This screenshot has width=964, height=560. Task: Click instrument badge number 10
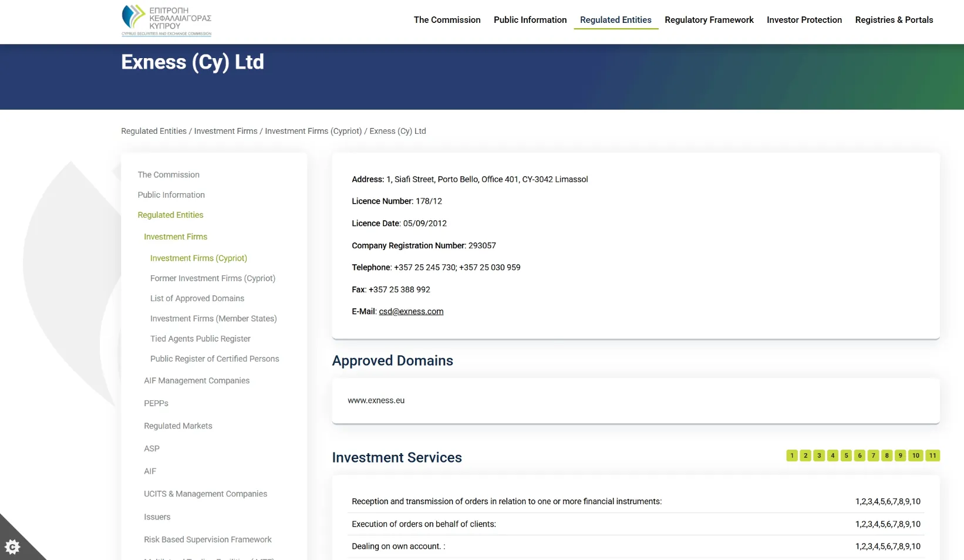pos(915,456)
